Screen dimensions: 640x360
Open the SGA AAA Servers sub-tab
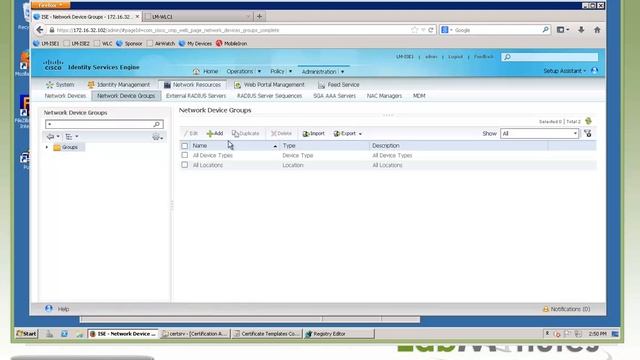[334, 96]
